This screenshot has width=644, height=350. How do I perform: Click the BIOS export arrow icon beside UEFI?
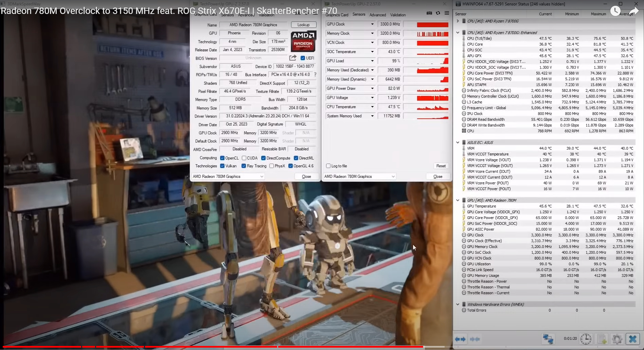[x=293, y=58]
